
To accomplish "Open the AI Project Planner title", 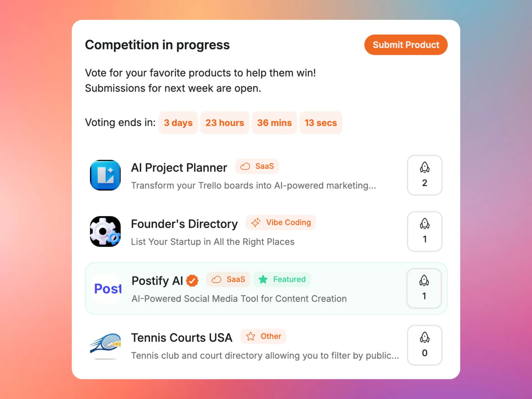I will pyautogui.click(x=179, y=167).
